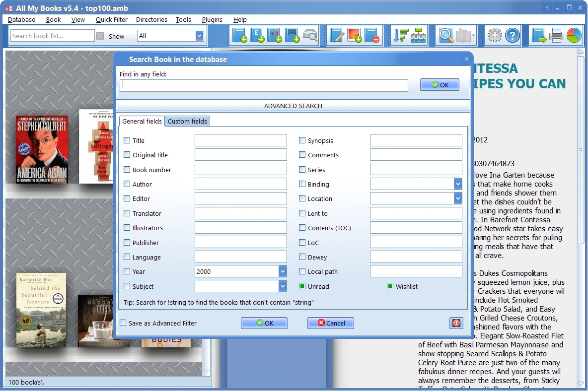Close the Search Book dialog via X
Image resolution: width=588 pixels, height=391 pixels.
[x=466, y=59]
